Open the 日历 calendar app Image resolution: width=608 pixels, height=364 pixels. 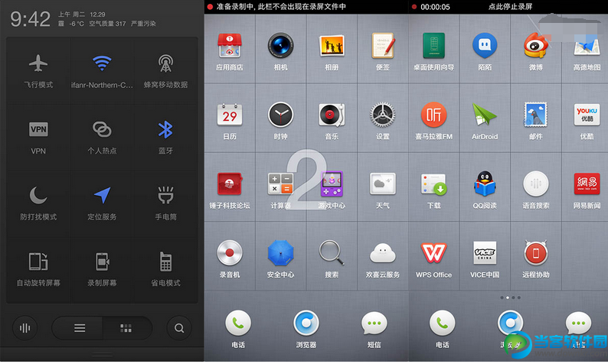230,115
